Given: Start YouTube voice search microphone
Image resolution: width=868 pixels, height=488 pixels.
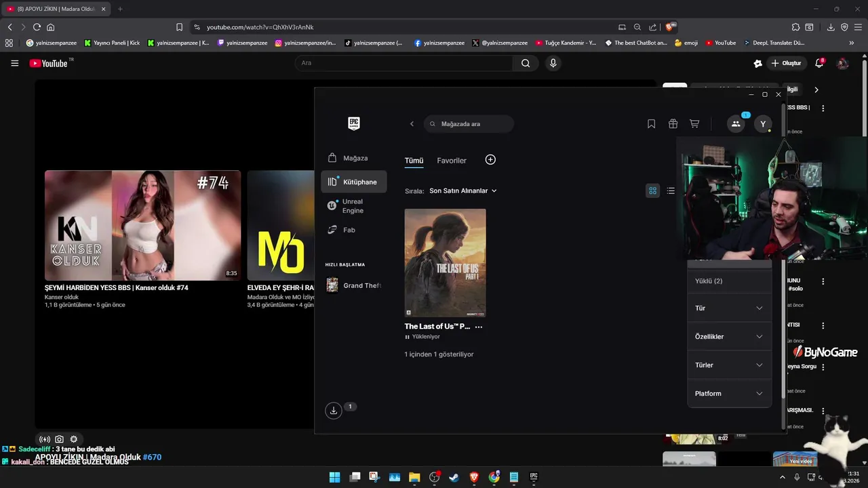Looking at the screenshot, I should [553, 63].
